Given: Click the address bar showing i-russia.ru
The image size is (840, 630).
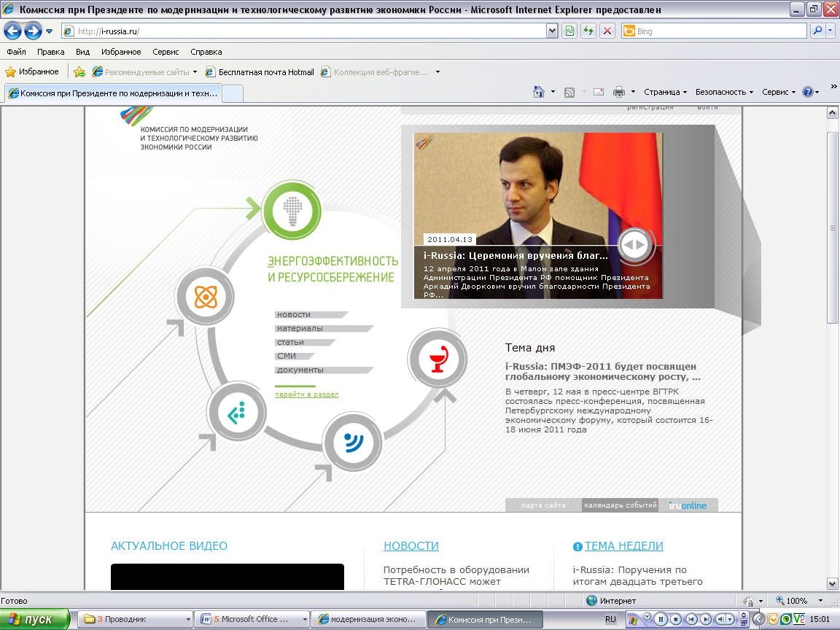Looking at the screenshot, I should [x=305, y=31].
